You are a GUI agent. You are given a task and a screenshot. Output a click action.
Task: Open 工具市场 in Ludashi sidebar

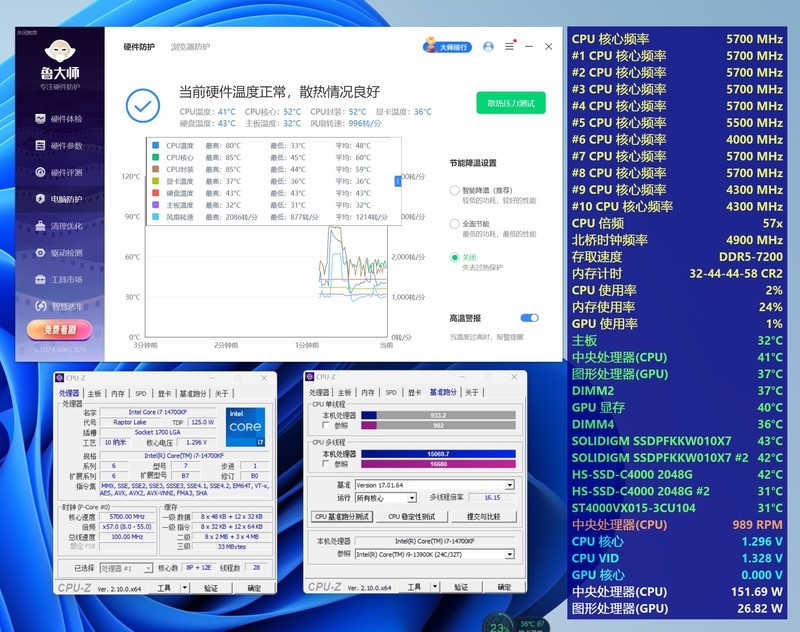click(x=59, y=280)
